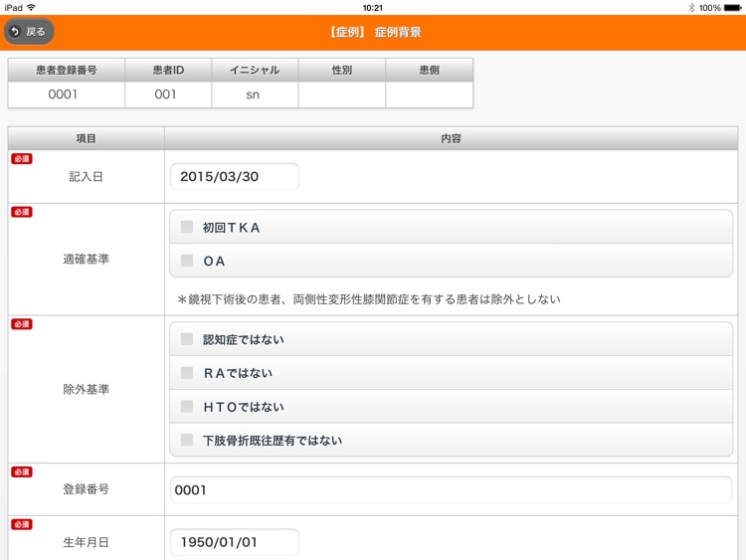746x560 pixels.
Task: Tap the 【症例】症例背景 title
Action: [375, 33]
